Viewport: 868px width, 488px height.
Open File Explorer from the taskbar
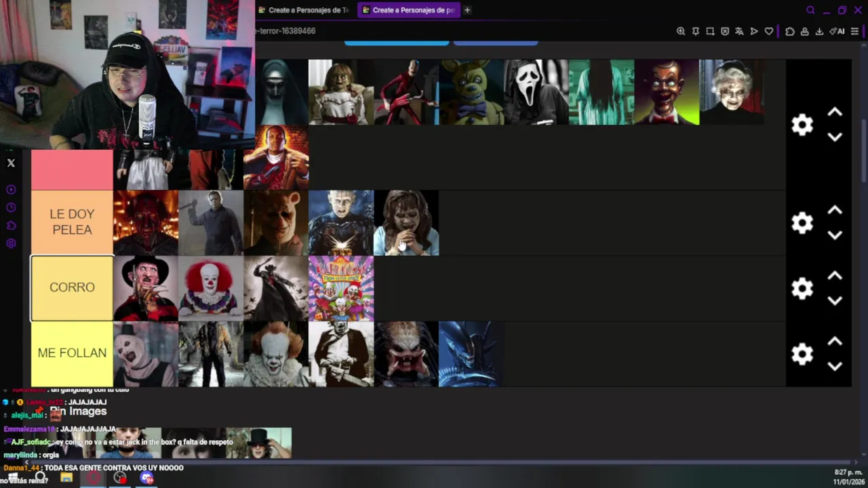66,478
